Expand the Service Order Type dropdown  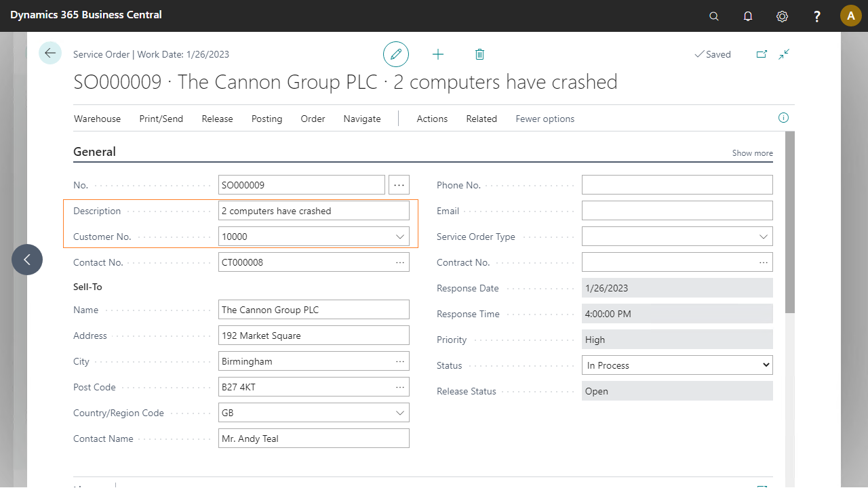coord(764,237)
